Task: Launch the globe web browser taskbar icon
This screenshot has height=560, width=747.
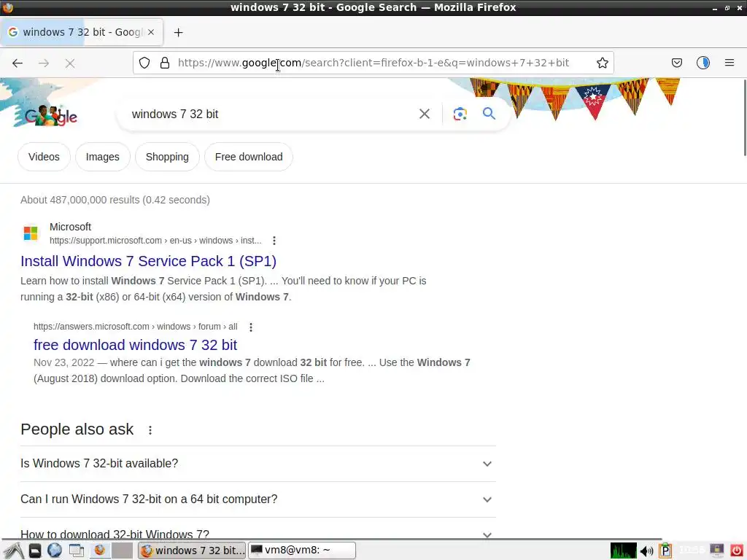Action: 55,551
